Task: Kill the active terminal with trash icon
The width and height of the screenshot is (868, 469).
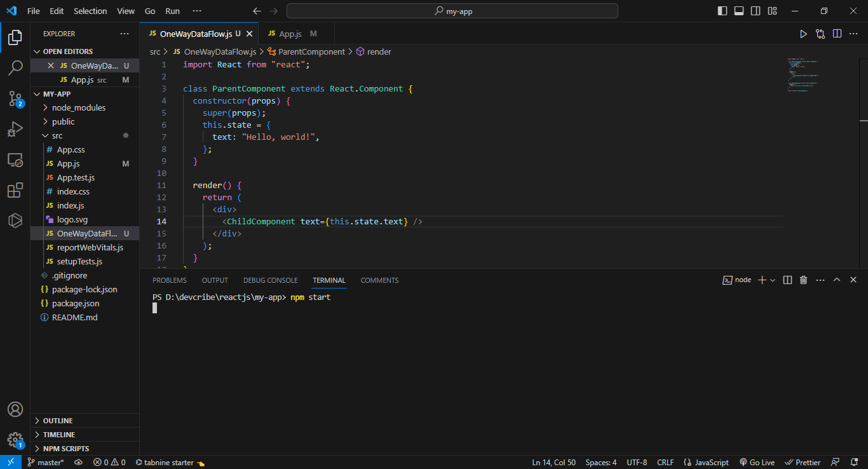Action: coord(803,280)
